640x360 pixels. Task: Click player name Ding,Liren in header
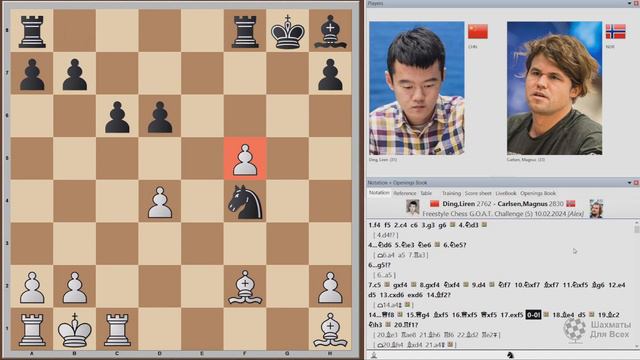(458, 204)
